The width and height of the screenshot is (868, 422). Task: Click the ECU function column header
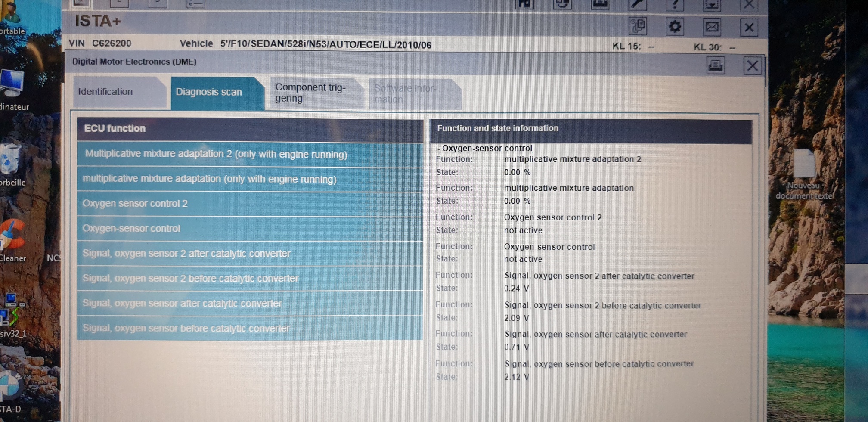click(250, 129)
